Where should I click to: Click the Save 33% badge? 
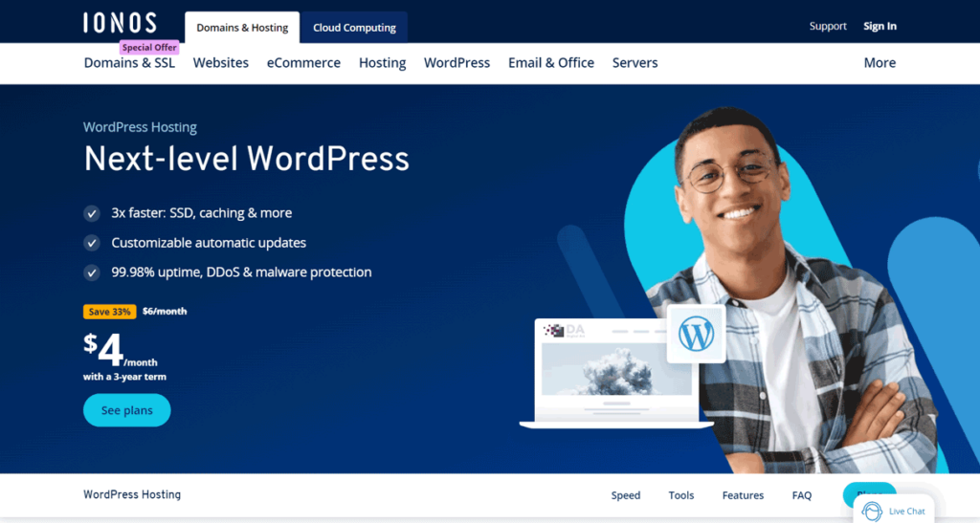[109, 312]
